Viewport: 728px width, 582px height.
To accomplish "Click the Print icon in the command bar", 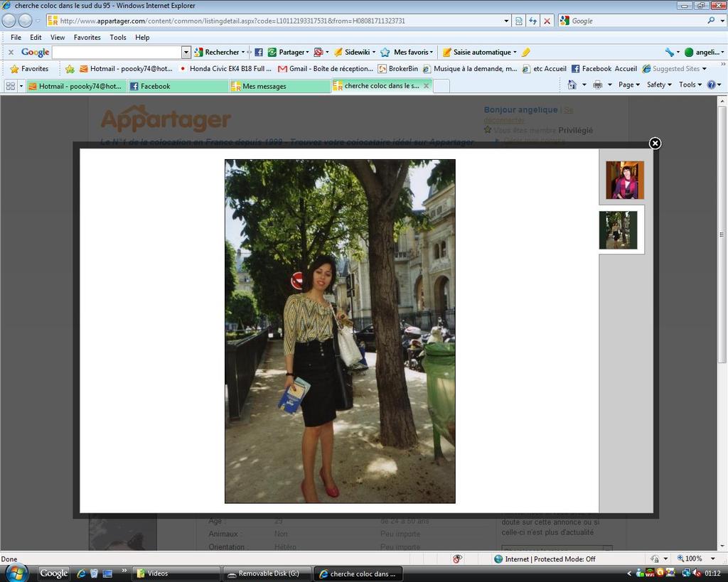I will pos(597,85).
